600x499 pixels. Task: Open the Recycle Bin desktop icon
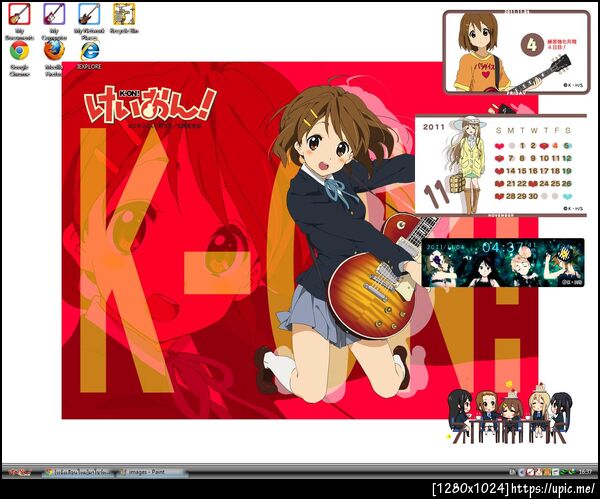click(x=124, y=18)
